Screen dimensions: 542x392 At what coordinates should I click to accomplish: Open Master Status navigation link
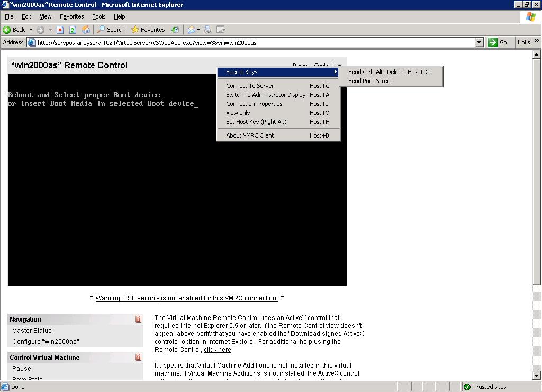click(x=32, y=331)
